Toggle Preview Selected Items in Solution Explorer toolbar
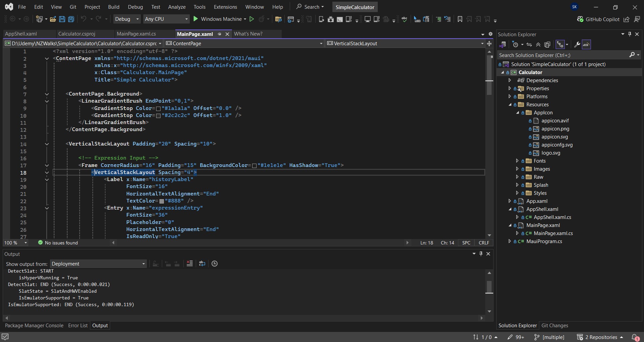This screenshot has width=644, height=342. [x=587, y=45]
